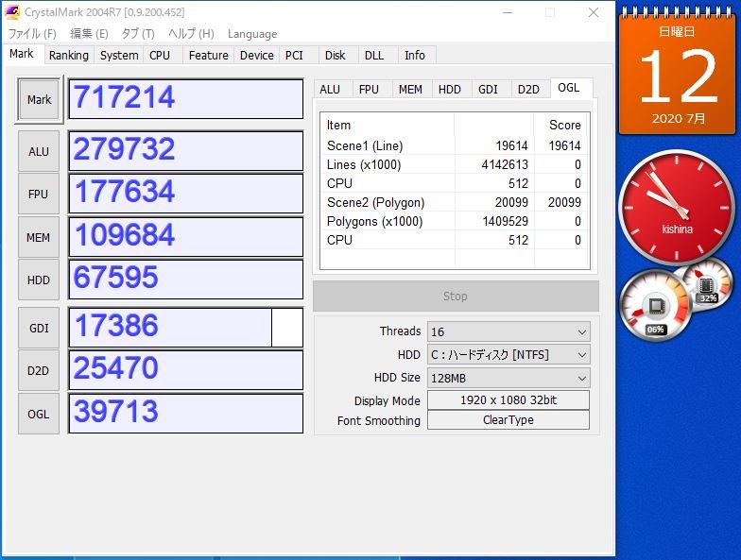Click the CPU meter gauge gadget
The height and width of the screenshot is (560, 741).
(653, 306)
